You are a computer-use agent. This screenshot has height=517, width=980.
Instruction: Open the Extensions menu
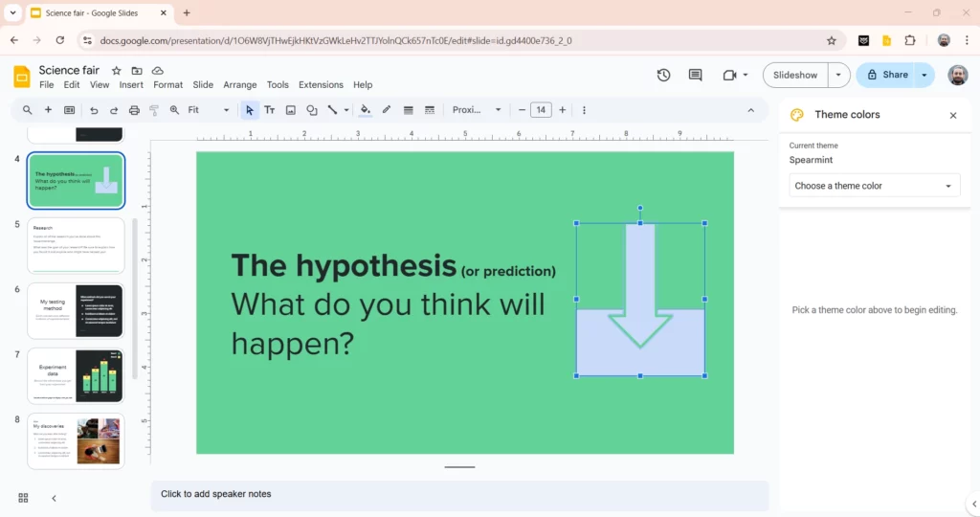pyautogui.click(x=321, y=85)
